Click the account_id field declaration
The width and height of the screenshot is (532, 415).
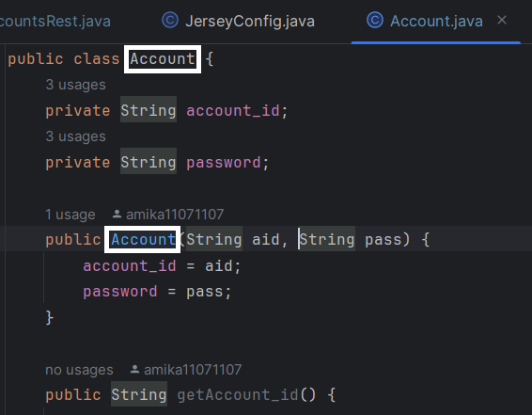click(x=233, y=111)
